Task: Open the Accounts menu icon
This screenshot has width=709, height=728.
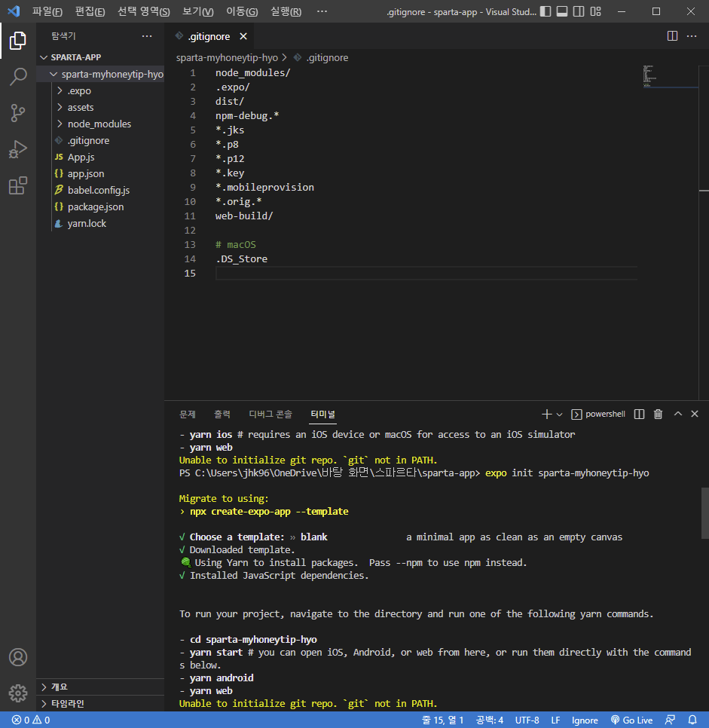Action: [17, 657]
